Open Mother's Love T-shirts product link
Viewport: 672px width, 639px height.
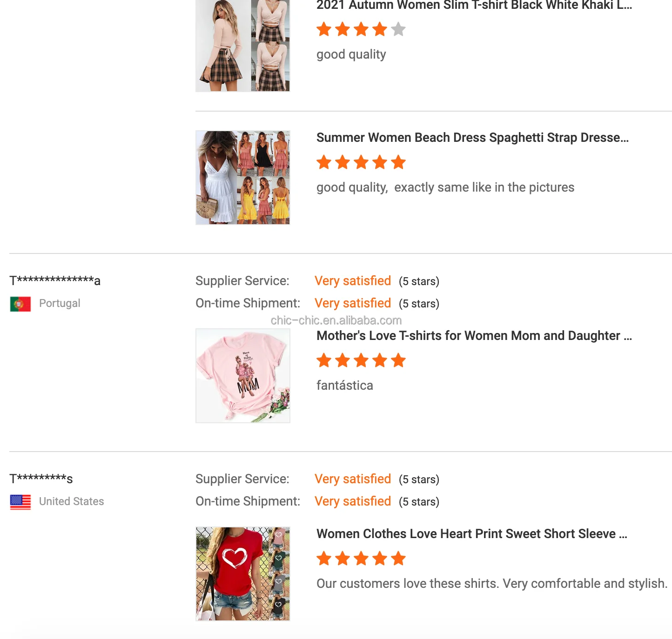coord(474,336)
